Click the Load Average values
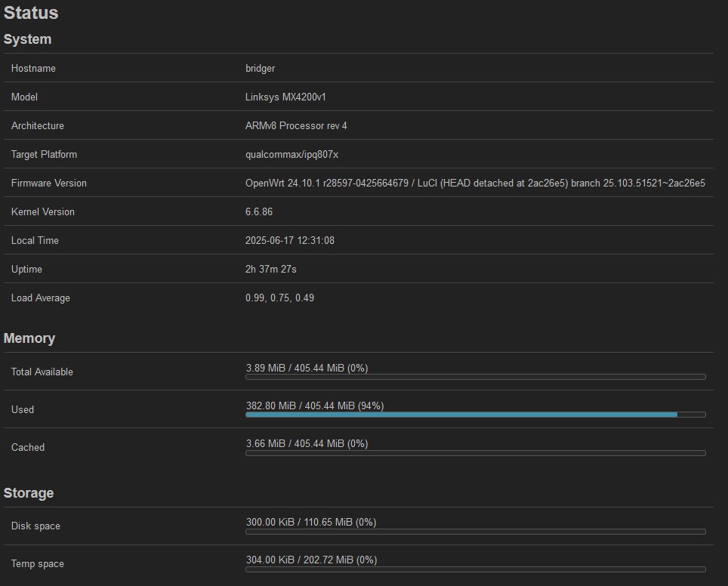The height and width of the screenshot is (586, 728). click(x=279, y=298)
